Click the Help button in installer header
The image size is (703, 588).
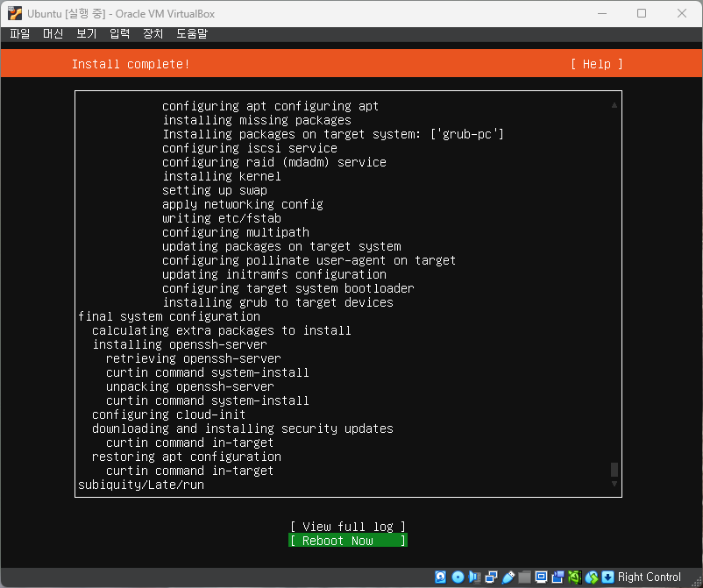(596, 64)
